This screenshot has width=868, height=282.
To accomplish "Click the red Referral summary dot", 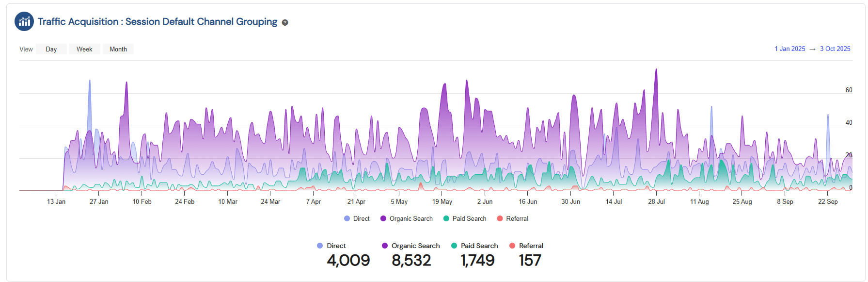I will tap(512, 246).
